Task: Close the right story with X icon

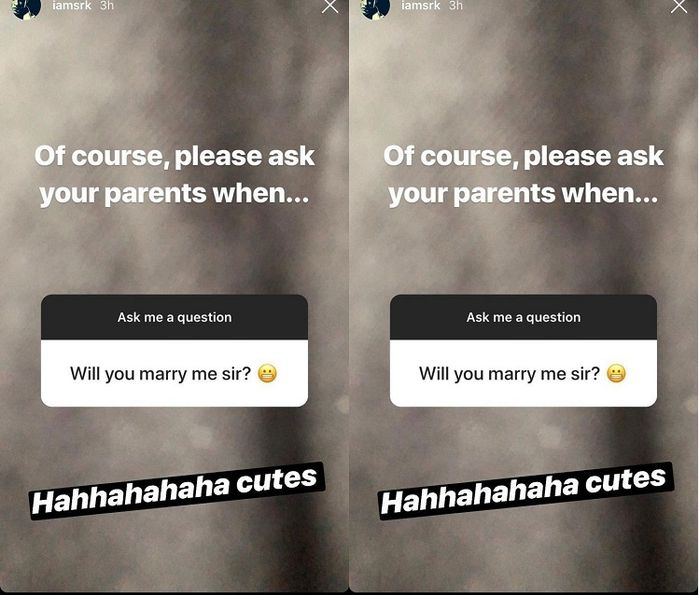Action: pos(679,6)
